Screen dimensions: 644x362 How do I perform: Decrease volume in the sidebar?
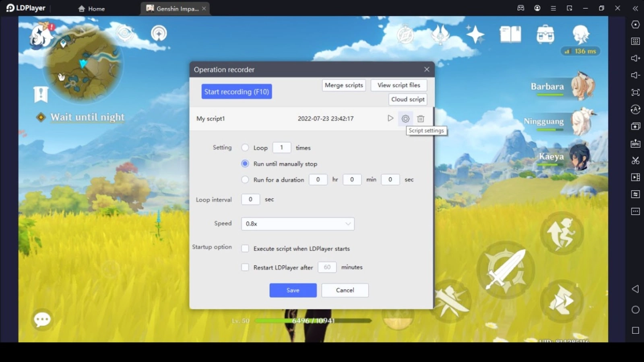coord(636,75)
